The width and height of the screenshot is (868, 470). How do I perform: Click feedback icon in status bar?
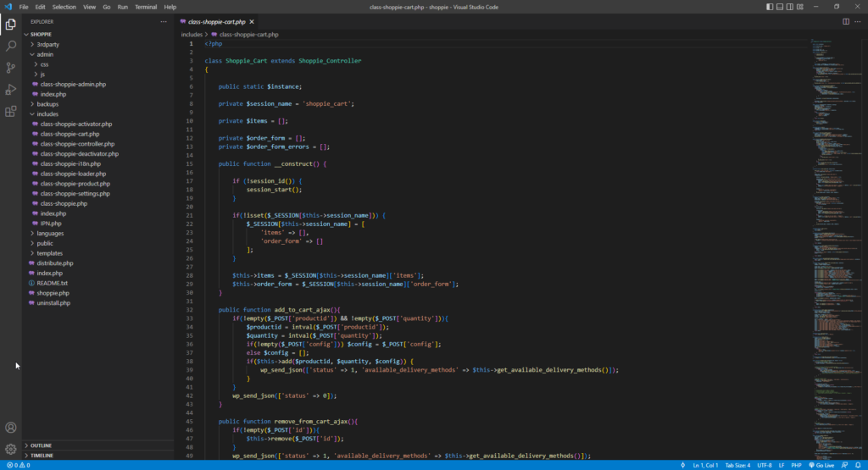point(845,465)
